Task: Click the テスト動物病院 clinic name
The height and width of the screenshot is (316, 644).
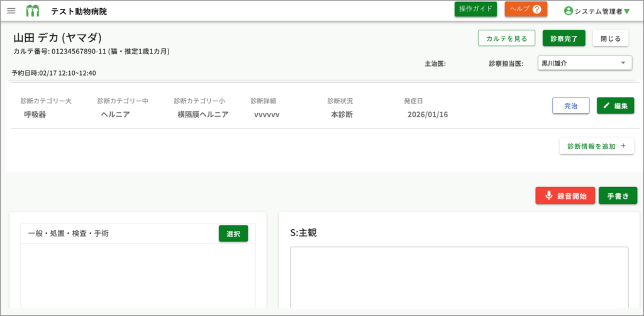Action: (79, 11)
